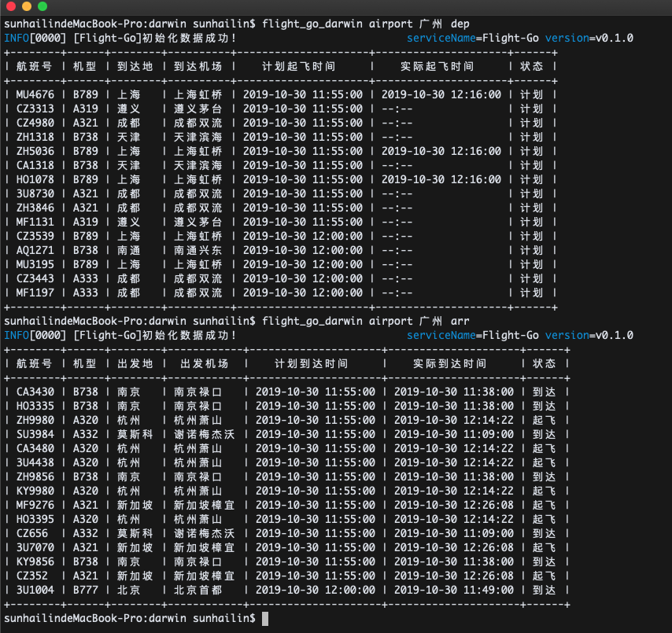Click the 计划起飞时间 column header
Image resolution: width=672 pixels, height=633 pixels.
click(299, 66)
